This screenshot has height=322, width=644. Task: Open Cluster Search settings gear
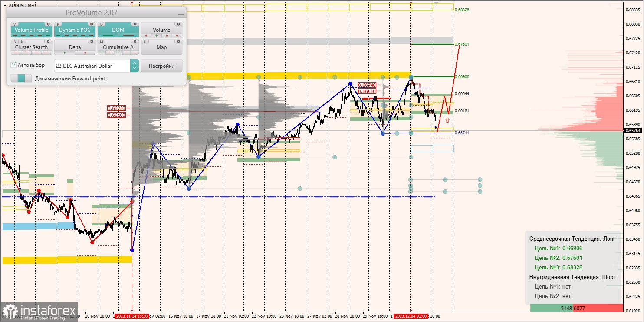tap(48, 41)
